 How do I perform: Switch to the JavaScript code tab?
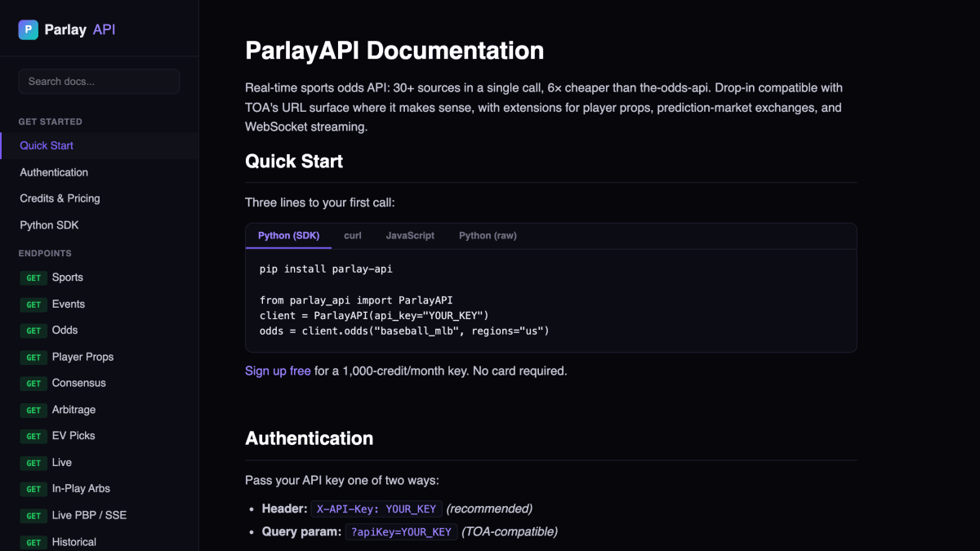[410, 236]
